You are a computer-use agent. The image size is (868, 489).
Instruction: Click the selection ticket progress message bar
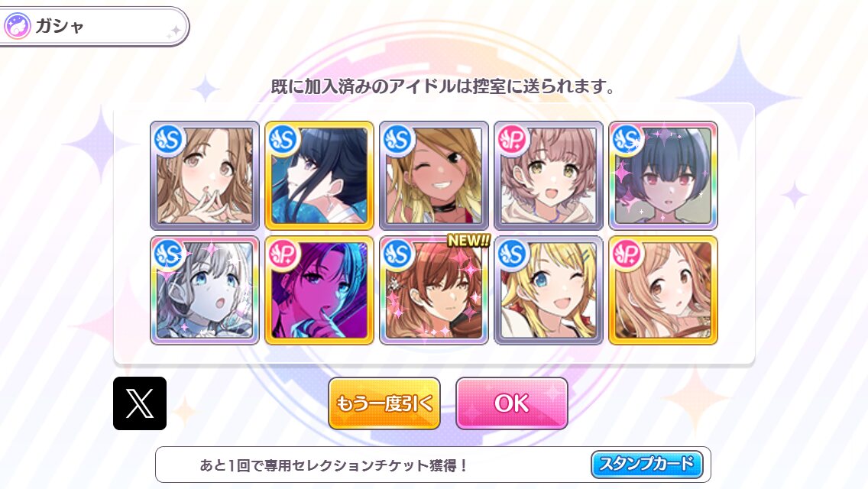[433, 465]
